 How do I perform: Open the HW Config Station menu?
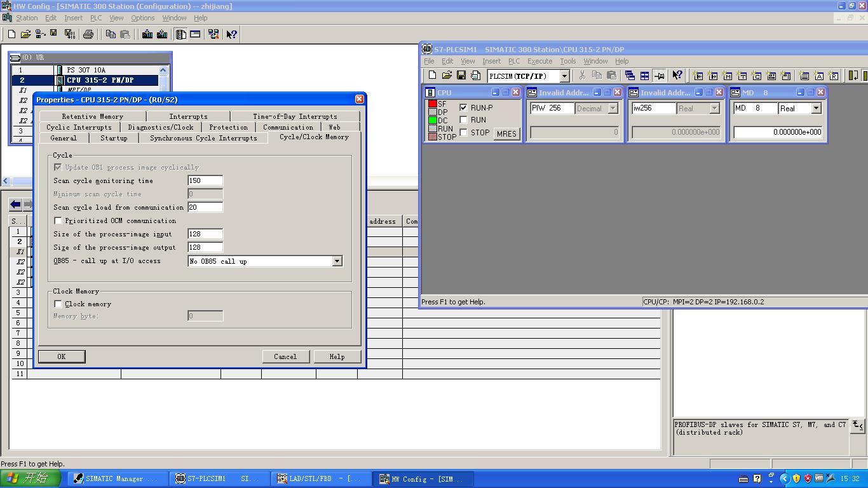click(27, 18)
